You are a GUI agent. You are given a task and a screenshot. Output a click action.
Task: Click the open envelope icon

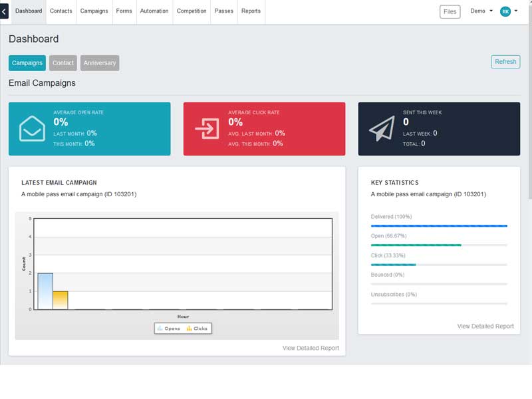pos(32,129)
